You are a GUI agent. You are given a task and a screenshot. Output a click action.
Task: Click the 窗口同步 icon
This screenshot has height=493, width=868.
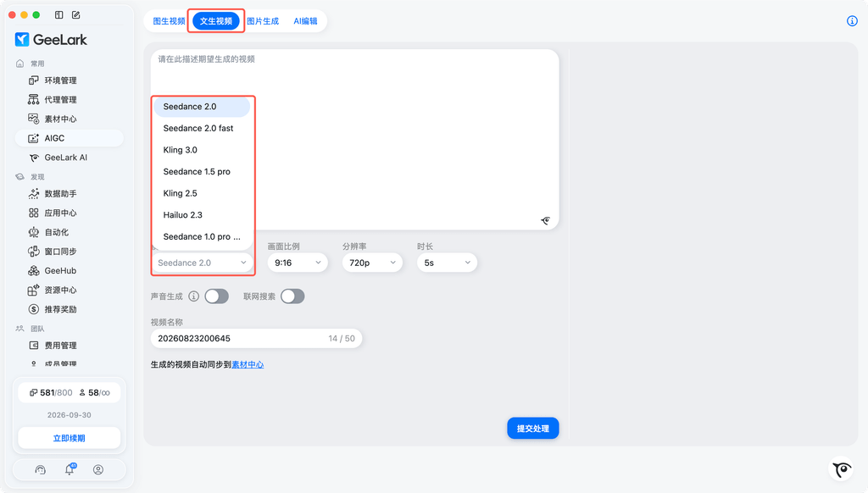point(34,252)
